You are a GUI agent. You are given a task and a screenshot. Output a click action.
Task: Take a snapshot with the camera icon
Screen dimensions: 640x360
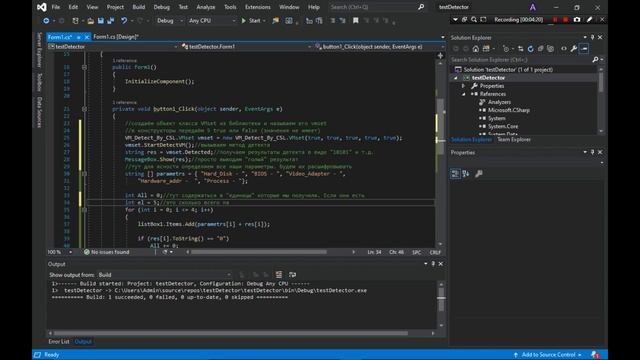pyautogui.click(x=577, y=20)
